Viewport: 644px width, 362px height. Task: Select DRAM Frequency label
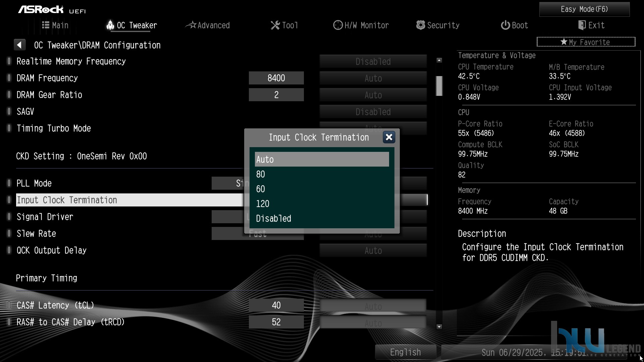click(47, 78)
